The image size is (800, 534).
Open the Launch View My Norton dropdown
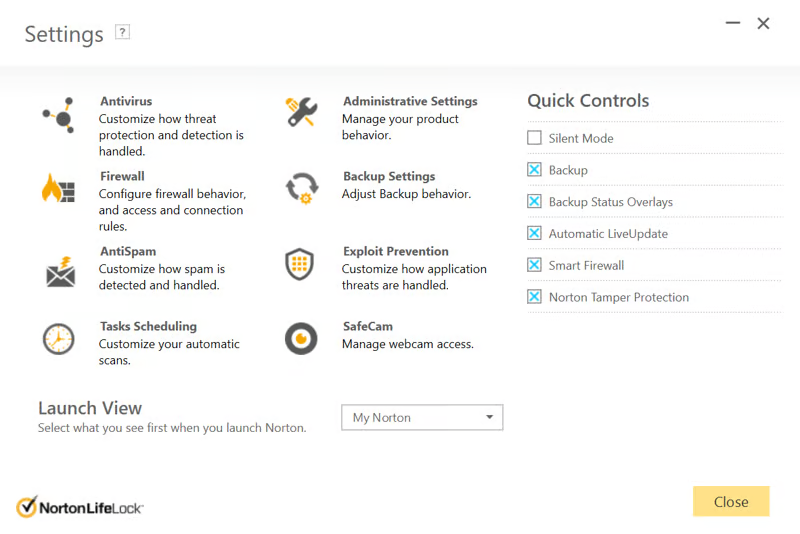tap(422, 417)
